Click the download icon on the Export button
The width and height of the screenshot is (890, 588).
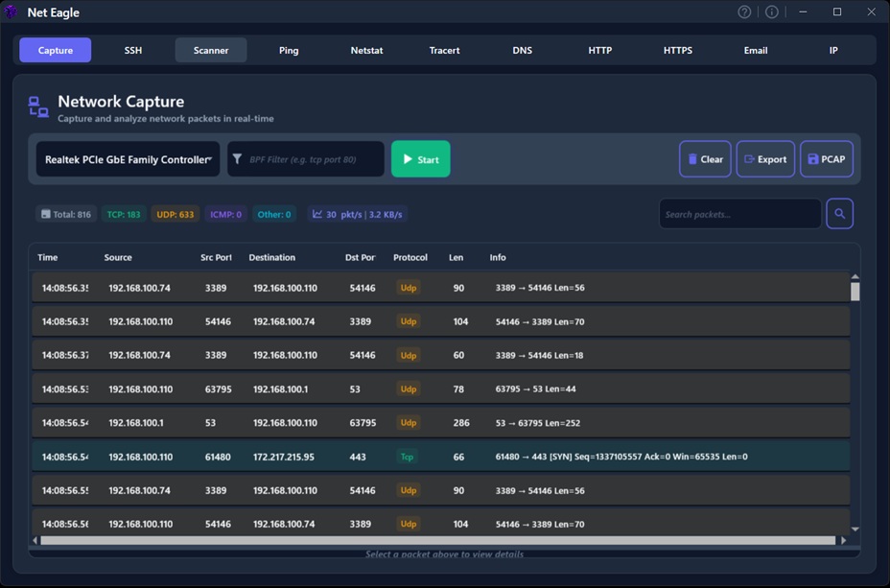click(751, 159)
